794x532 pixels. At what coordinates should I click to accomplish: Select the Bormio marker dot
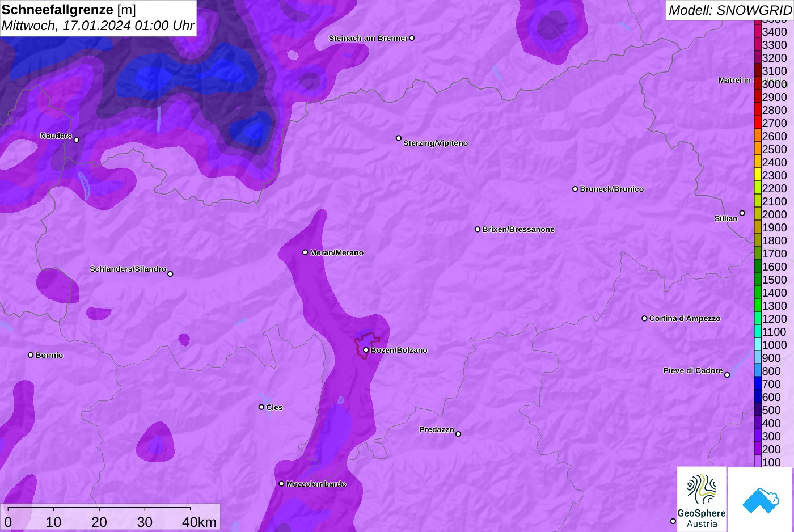[31, 355]
